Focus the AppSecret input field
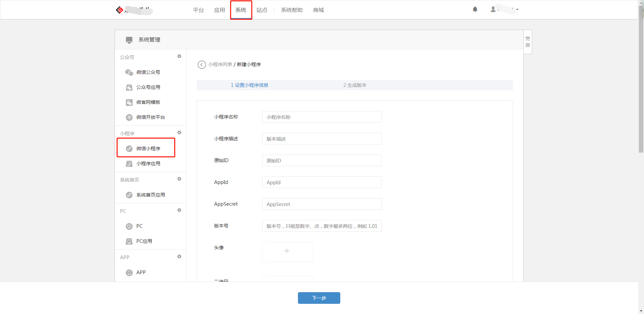 click(x=321, y=204)
